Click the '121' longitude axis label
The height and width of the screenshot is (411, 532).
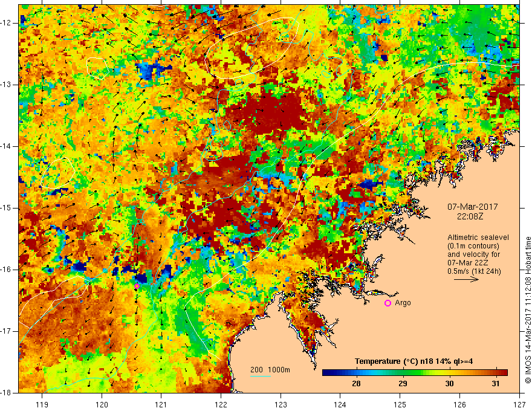[161, 404]
